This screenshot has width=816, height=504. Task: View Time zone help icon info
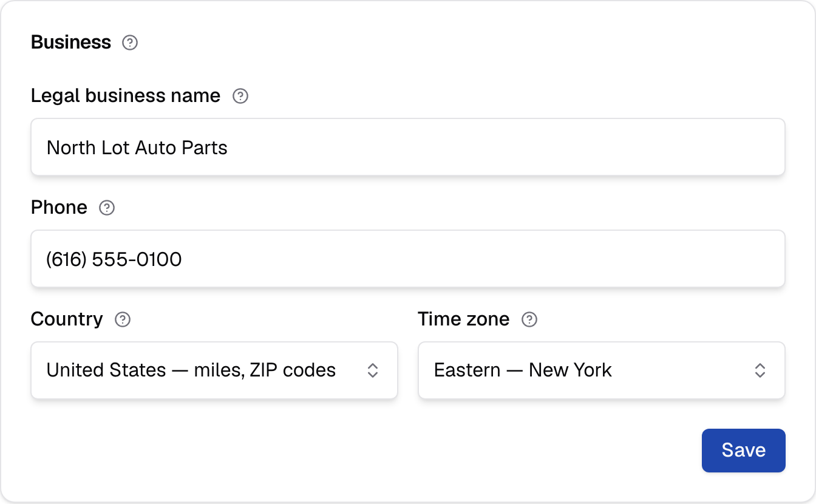point(529,319)
